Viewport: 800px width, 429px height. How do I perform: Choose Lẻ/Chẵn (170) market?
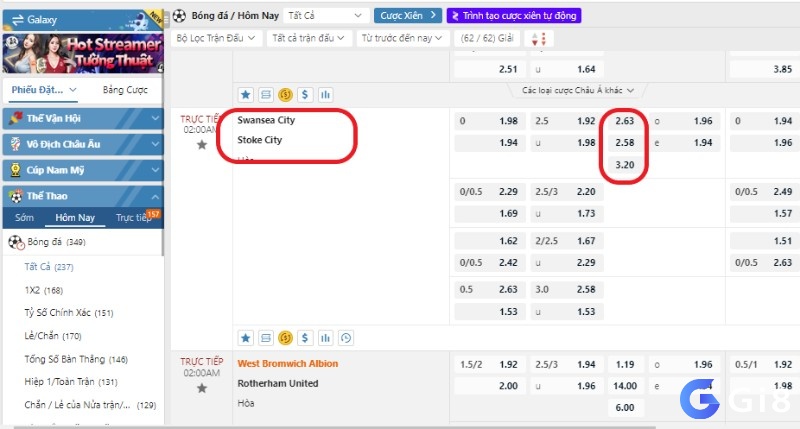tap(53, 336)
